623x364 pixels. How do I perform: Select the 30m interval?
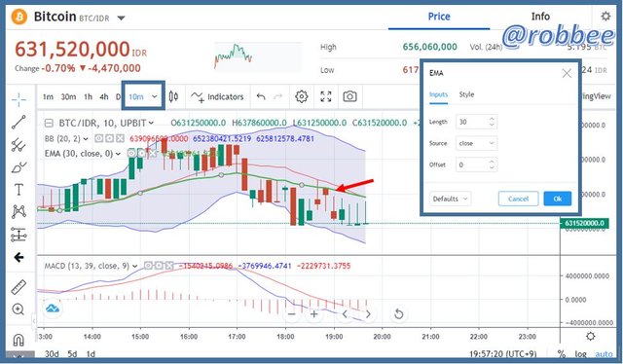pos(68,96)
